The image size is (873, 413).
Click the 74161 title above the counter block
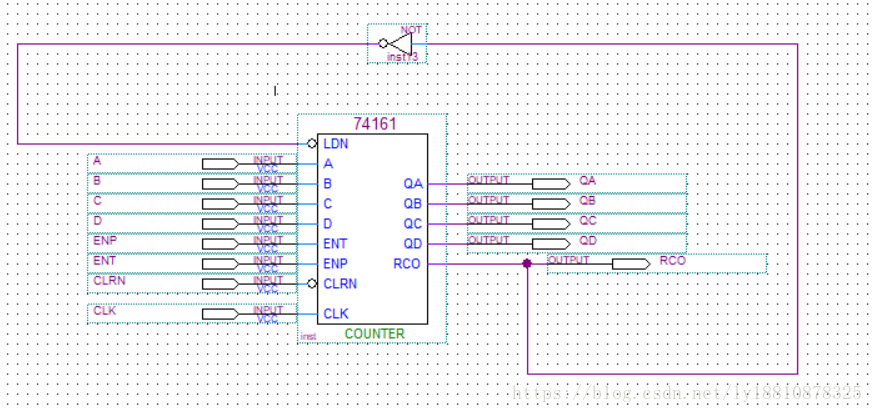tap(375, 124)
